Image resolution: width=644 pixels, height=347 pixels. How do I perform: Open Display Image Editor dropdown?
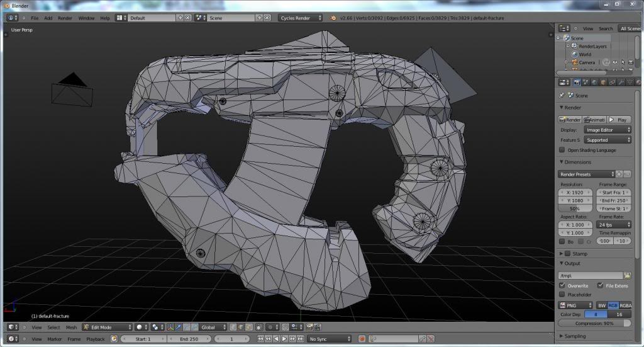[608, 130]
